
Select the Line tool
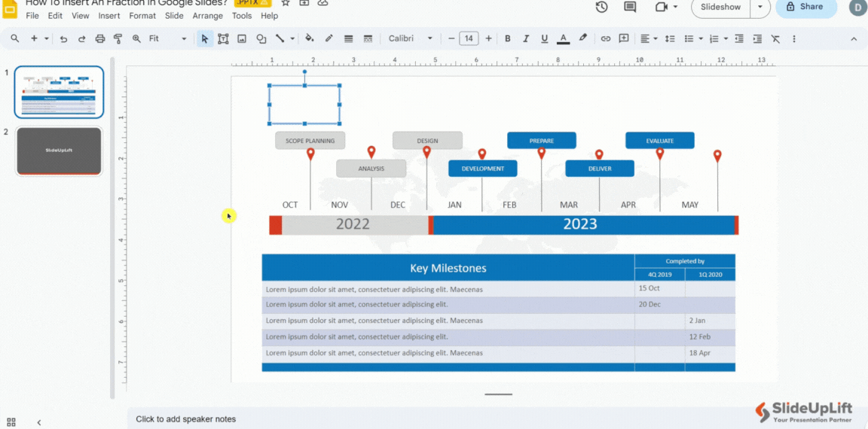pos(280,38)
